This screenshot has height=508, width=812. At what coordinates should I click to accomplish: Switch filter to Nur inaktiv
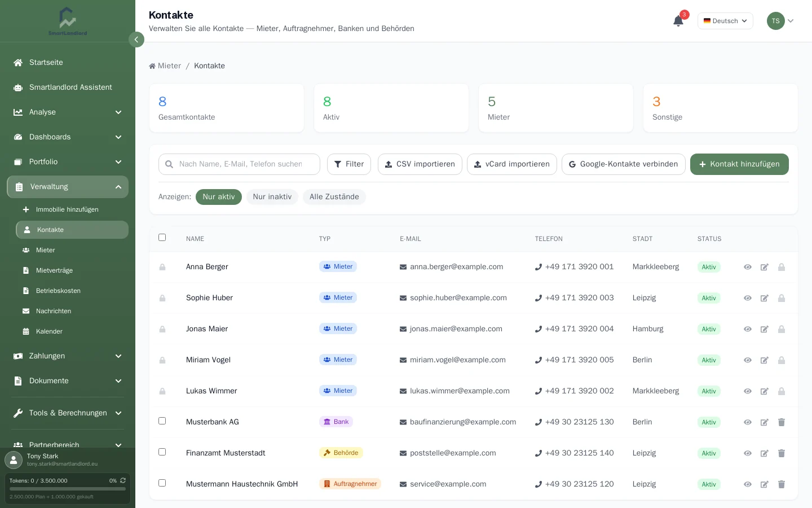coord(272,197)
